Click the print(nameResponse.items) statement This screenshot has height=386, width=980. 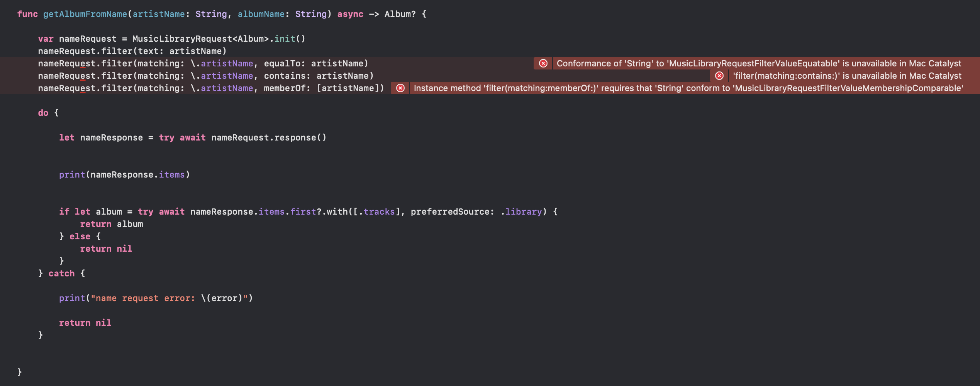click(124, 174)
